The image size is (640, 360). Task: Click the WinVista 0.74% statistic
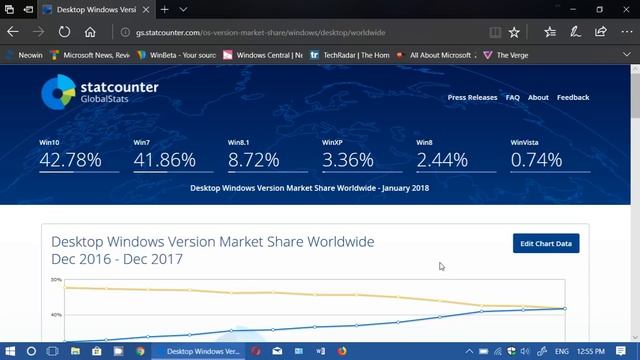click(x=551, y=155)
